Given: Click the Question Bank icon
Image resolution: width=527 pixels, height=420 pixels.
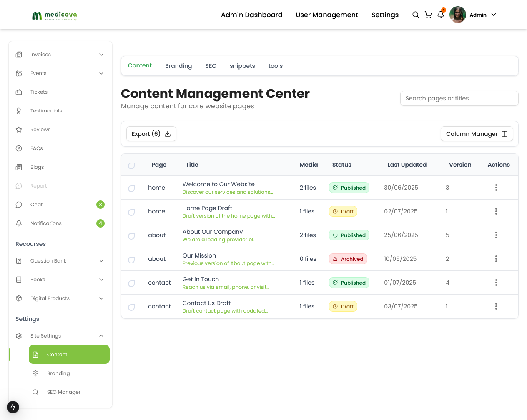Looking at the screenshot, I should (x=19, y=261).
